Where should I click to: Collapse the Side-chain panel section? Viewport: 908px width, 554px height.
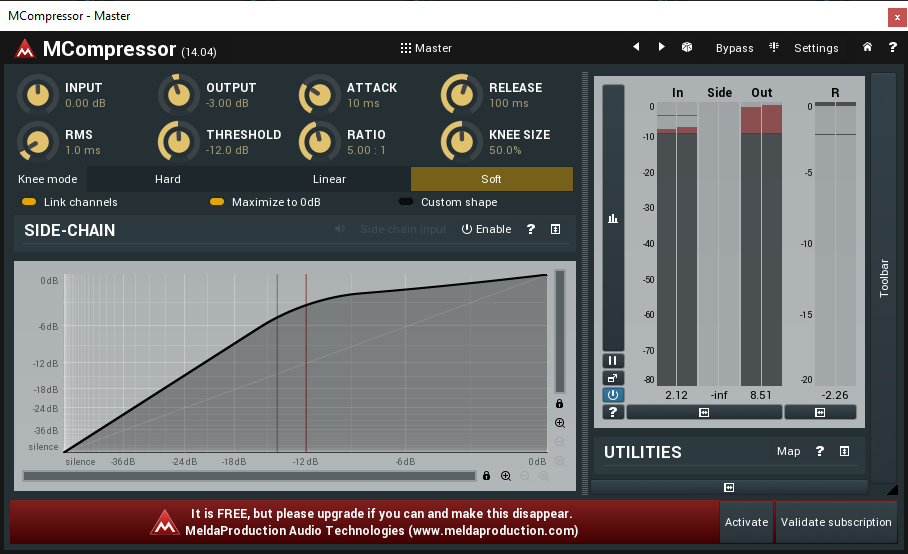click(x=555, y=229)
